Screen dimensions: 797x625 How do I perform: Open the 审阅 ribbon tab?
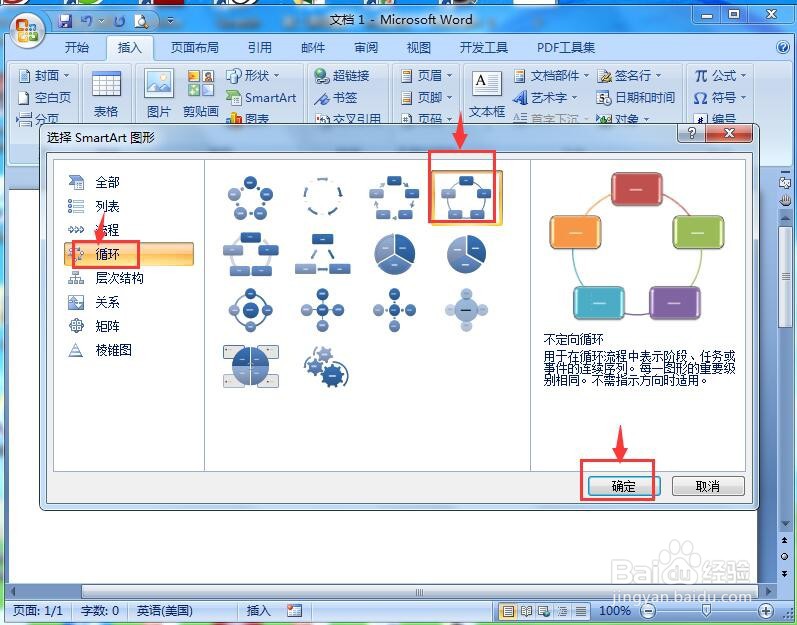[x=366, y=48]
